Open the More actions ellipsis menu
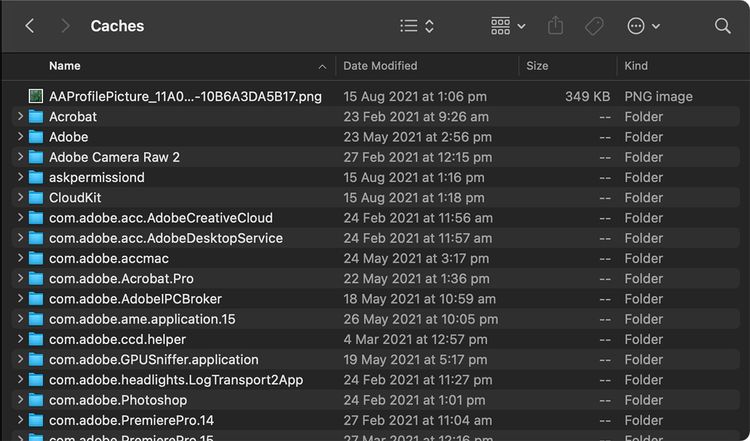 pos(643,26)
